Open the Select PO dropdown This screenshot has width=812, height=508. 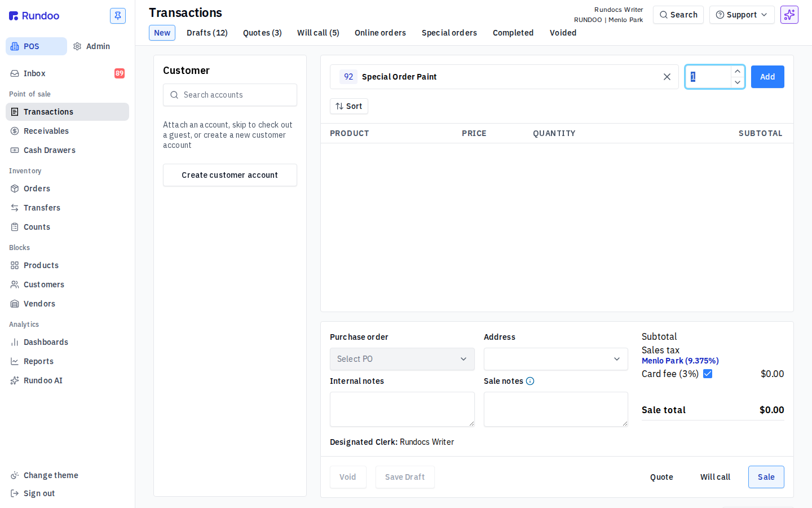(x=402, y=359)
